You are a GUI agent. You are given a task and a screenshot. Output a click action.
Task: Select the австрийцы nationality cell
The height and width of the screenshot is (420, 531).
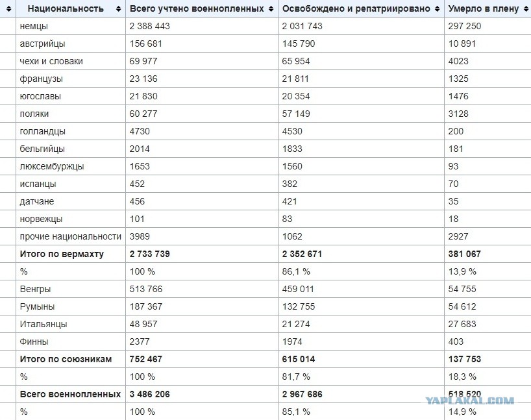42,44
